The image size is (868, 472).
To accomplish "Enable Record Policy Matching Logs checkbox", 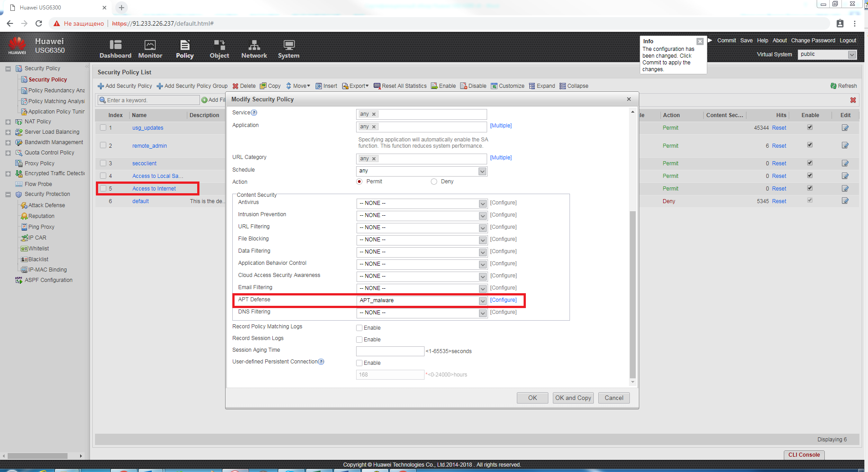I will [x=359, y=328].
